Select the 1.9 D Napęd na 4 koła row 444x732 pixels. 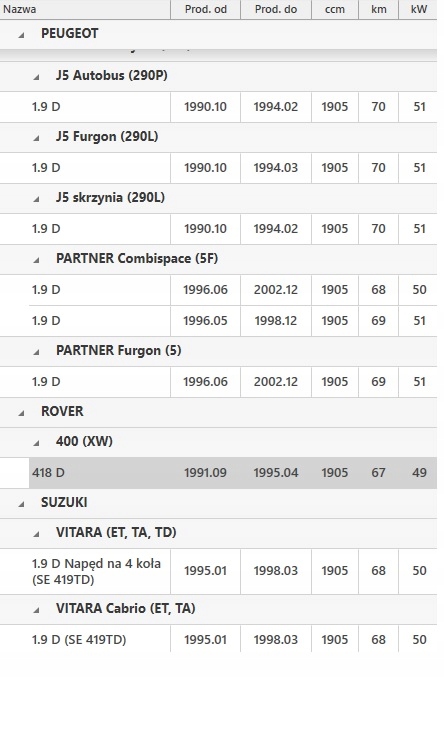[218, 571]
